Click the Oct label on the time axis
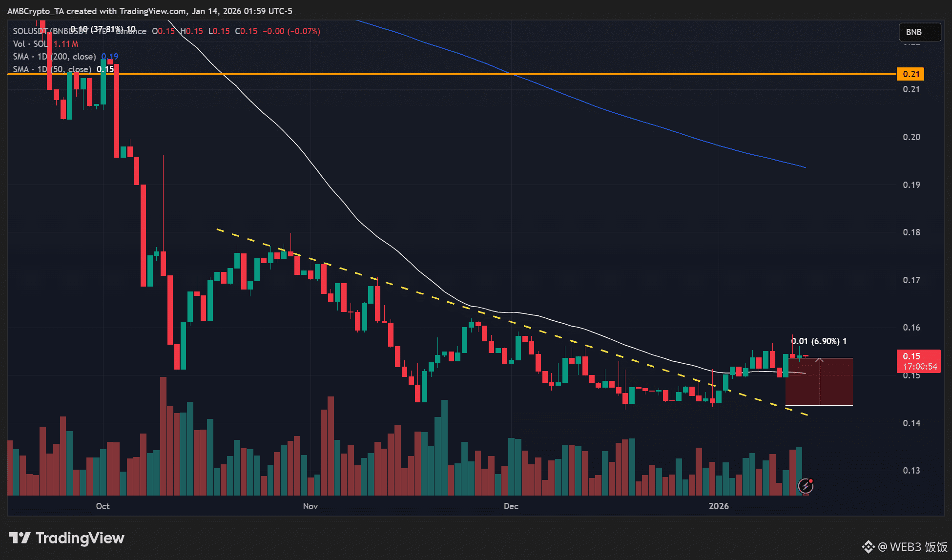This screenshot has width=952, height=560. 103,506
